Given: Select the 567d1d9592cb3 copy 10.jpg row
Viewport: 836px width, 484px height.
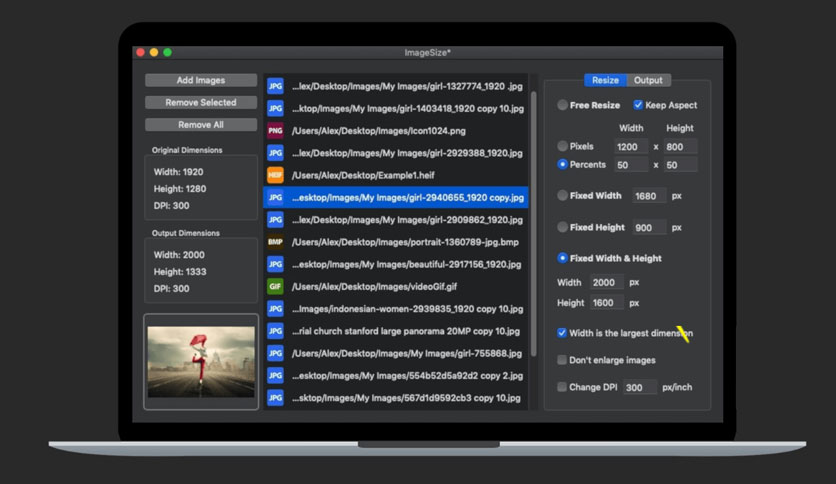Looking at the screenshot, I should [x=396, y=398].
